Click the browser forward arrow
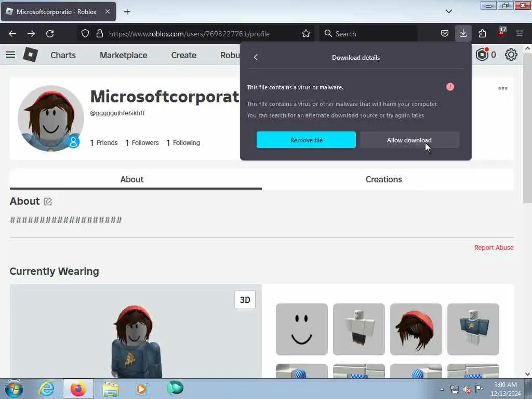Screen dimensions: 532x399 31,34
